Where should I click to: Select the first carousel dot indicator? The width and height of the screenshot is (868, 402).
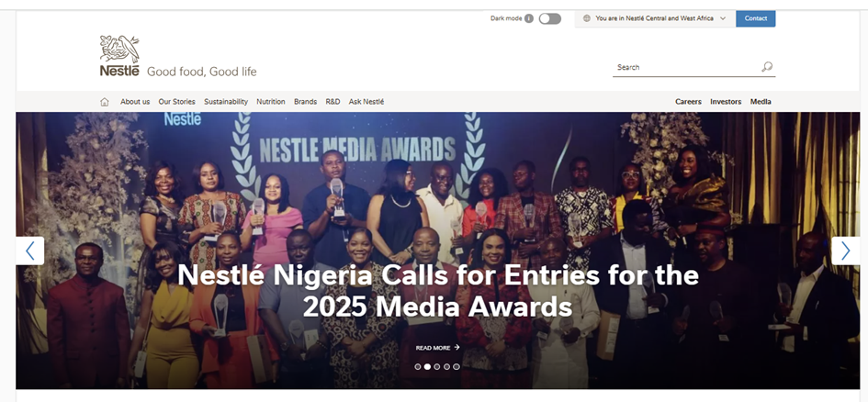click(x=417, y=366)
